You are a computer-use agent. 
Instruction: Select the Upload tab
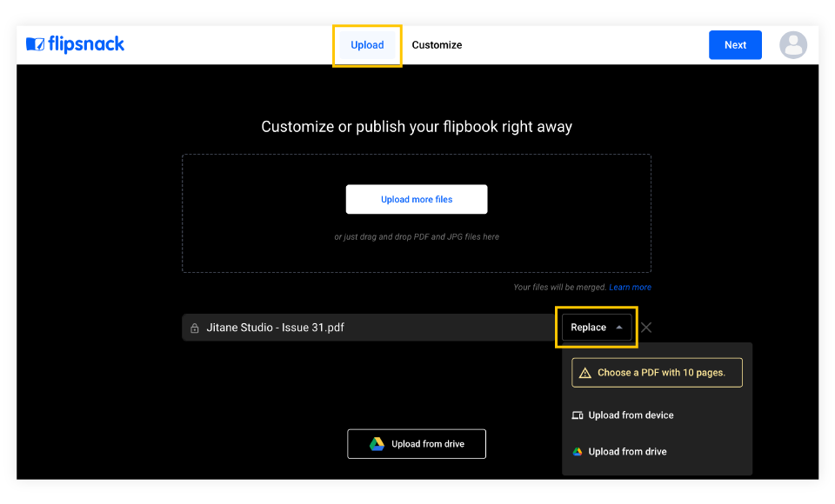[366, 44]
